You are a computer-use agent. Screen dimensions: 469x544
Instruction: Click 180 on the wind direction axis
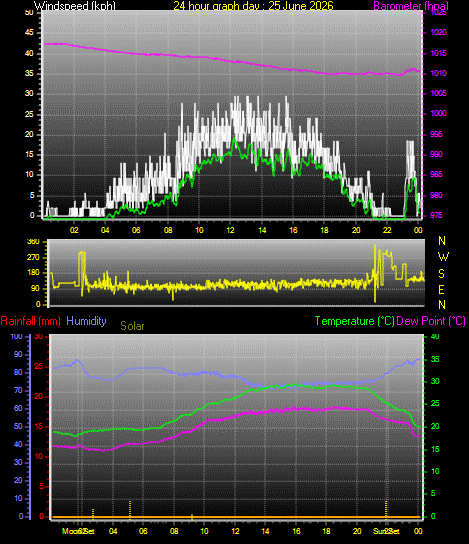point(33,273)
